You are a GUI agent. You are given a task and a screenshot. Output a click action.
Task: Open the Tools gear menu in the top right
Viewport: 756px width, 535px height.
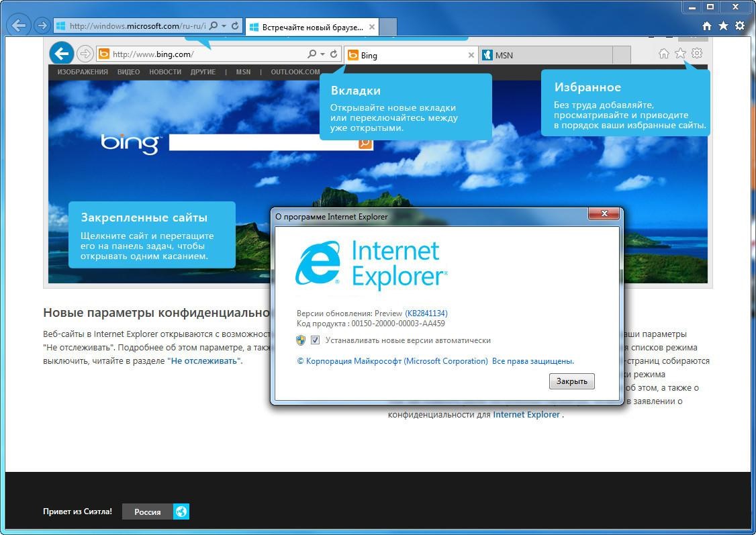740,26
